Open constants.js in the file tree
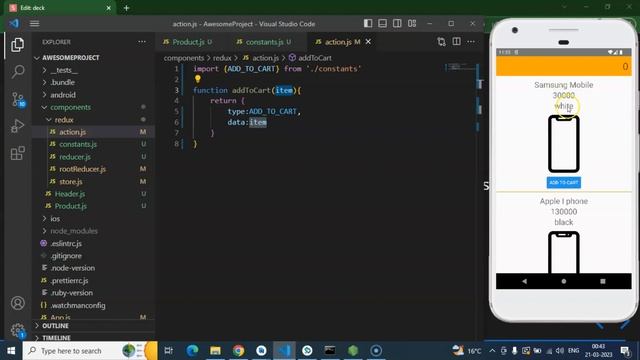The image size is (640, 360). click(x=78, y=144)
